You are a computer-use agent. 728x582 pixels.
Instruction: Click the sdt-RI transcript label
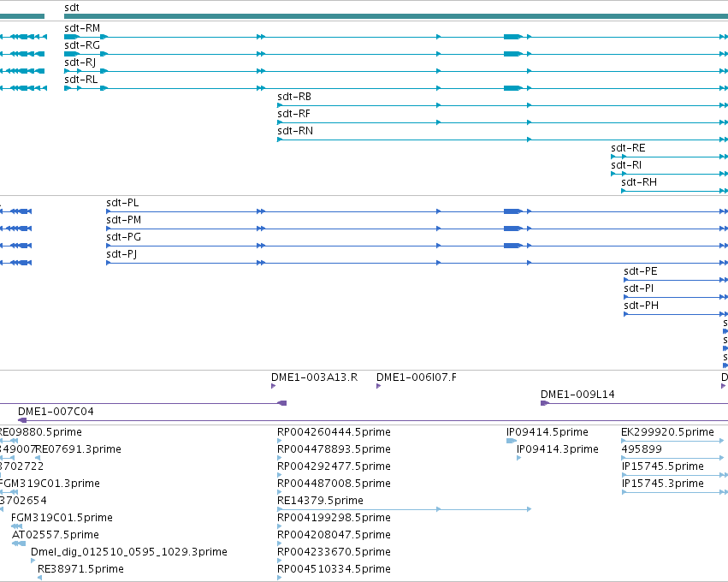pyautogui.click(x=626, y=165)
